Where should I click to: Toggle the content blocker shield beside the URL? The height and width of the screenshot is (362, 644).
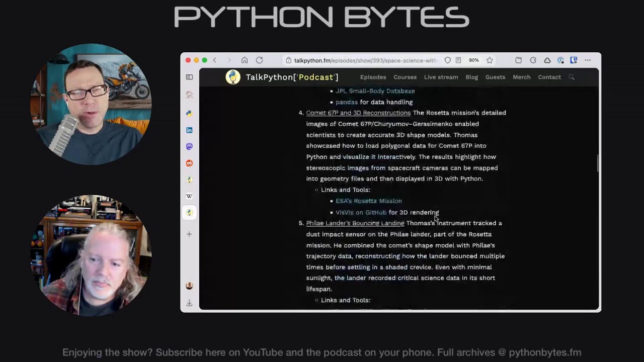(x=448, y=60)
